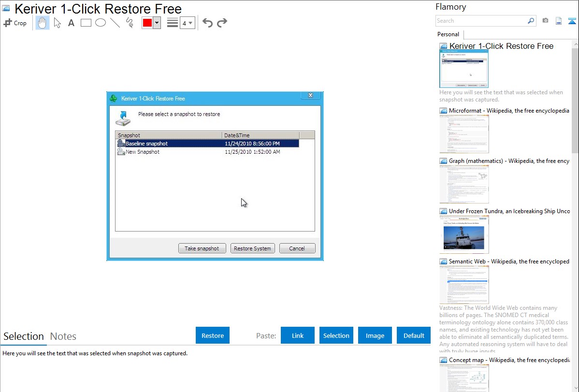Click the Flamory search field
The height and width of the screenshot is (392, 579).
pyautogui.click(x=481, y=21)
